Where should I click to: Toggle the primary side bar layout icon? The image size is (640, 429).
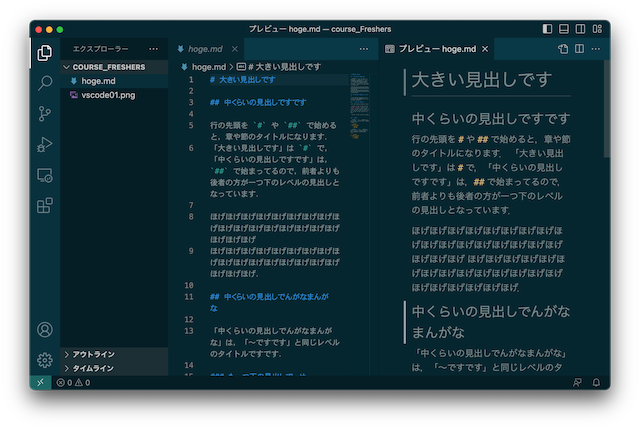pos(547,29)
